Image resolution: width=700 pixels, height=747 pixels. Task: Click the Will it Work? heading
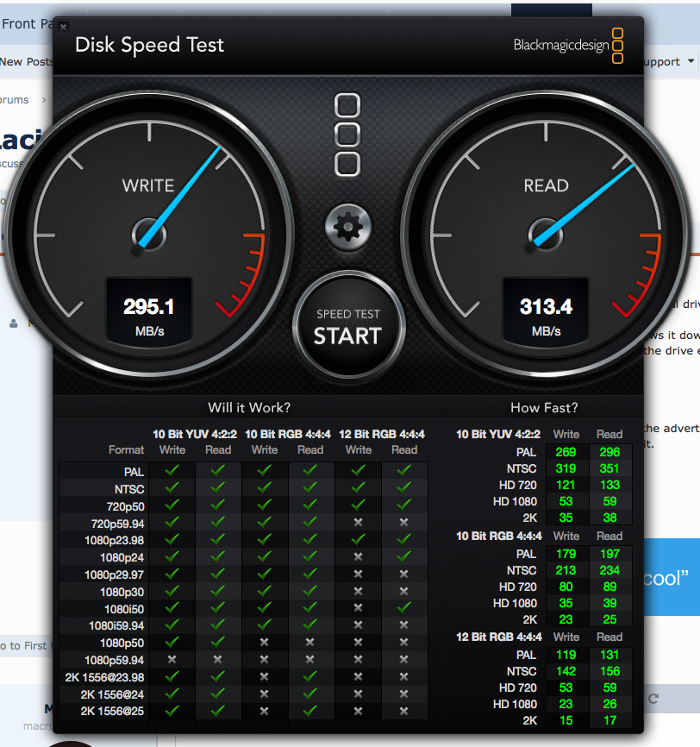pos(249,408)
